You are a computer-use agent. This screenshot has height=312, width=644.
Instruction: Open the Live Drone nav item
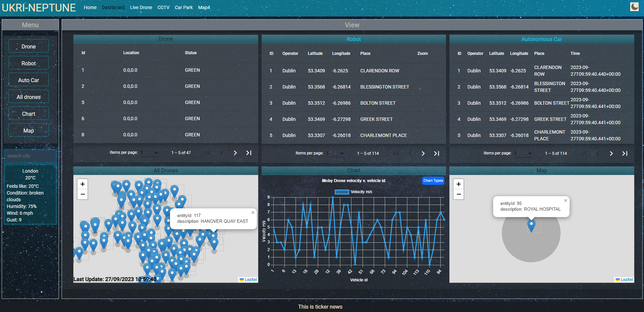coord(141,7)
